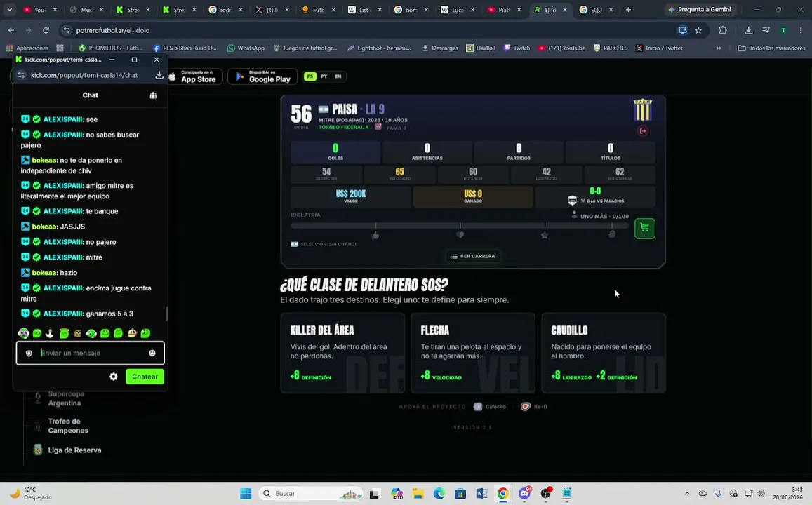This screenshot has width=812, height=505.
Task: Open File Explorer from the taskbar
Action: pos(418,494)
